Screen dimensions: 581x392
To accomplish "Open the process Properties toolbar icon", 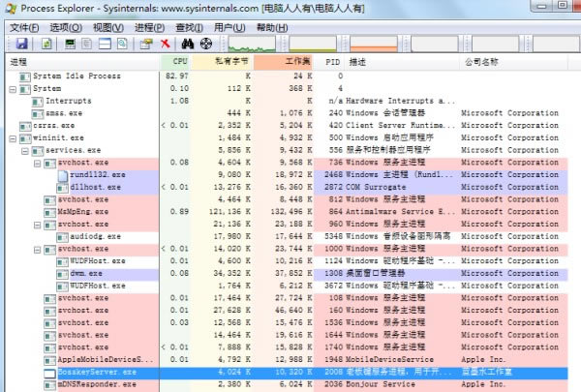I will (146, 44).
